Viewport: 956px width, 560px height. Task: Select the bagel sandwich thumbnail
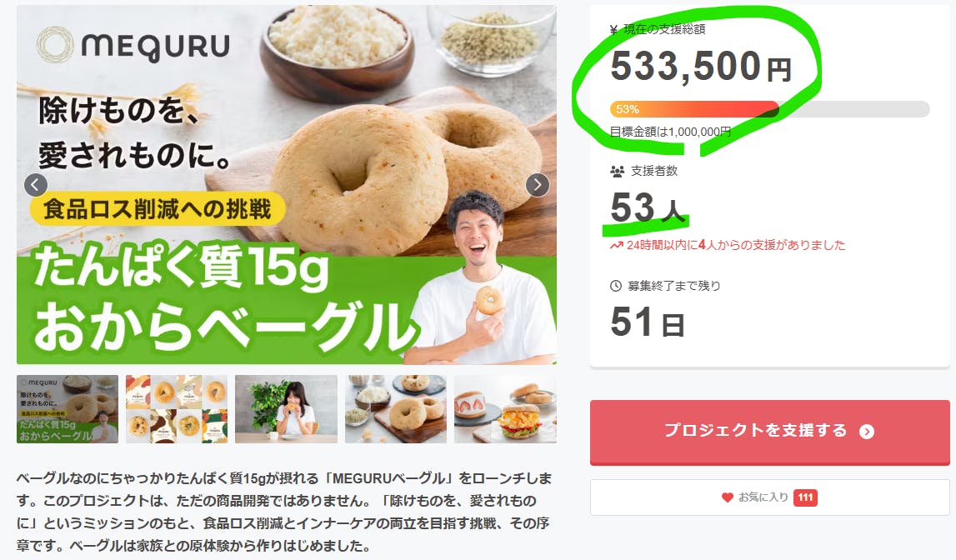[505, 409]
